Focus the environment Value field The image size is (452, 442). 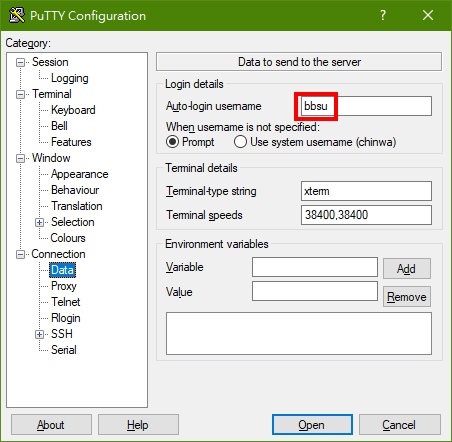pyautogui.click(x=315, y=291)
